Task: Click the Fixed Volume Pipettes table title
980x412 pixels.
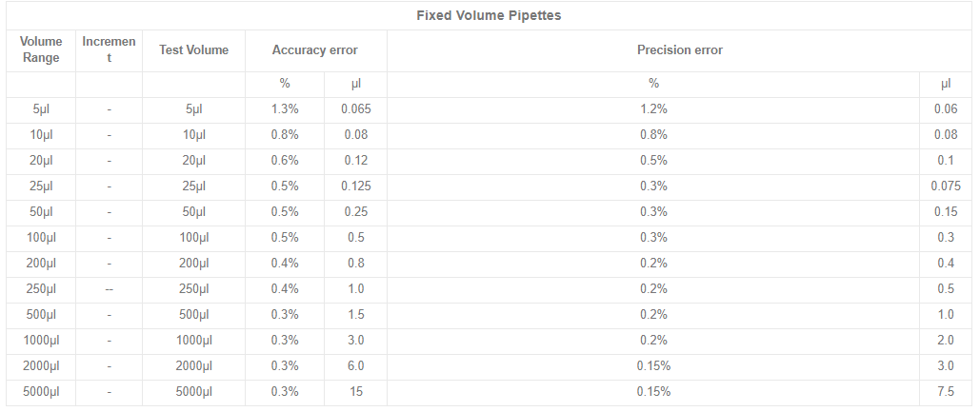Action: 490,15
